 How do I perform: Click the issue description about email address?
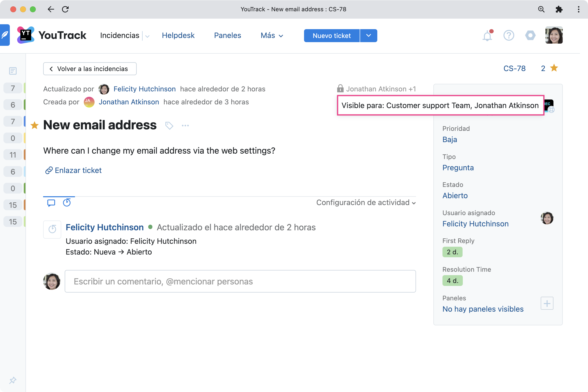point(159,150)
